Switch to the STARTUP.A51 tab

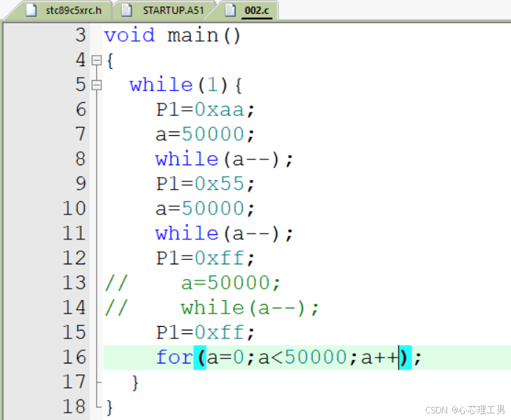pyautogui.click(x=163, y=10)
